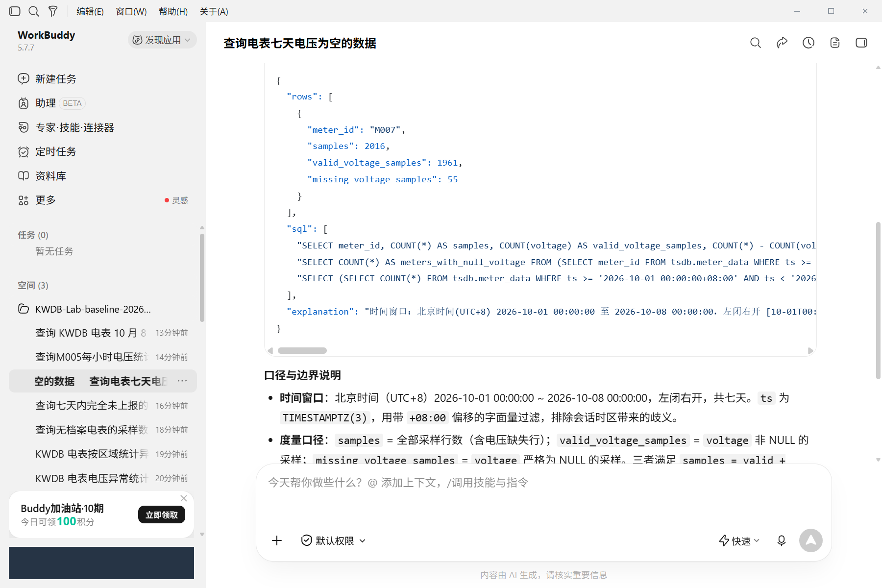Screen dimensions: 882x588
Task: Open the 帮助(H) menu
Action: pos(173,11)
